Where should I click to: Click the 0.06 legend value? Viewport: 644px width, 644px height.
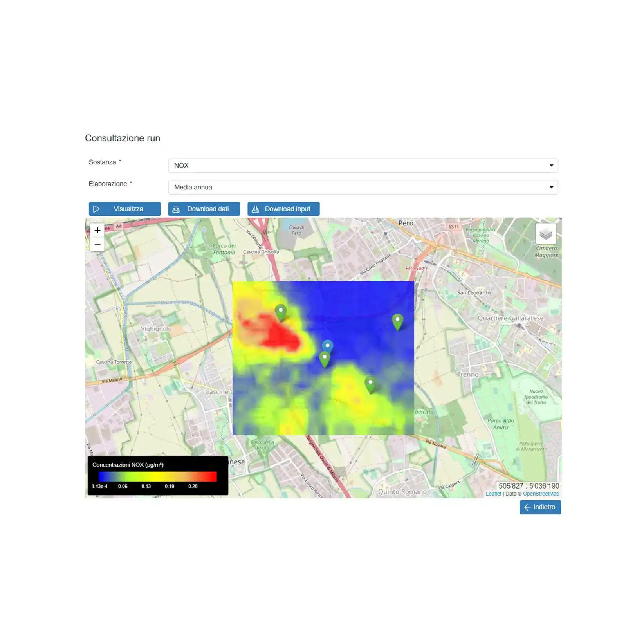point(123,486)
